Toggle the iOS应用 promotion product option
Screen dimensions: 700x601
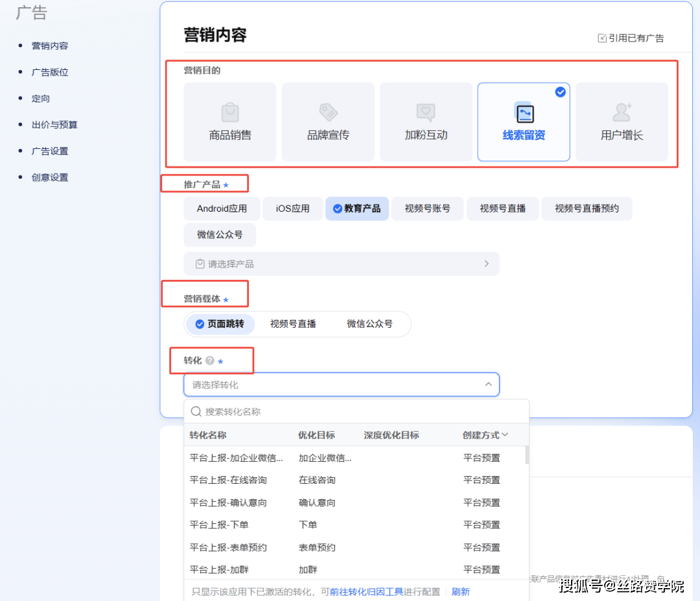(x=292, y=209)
